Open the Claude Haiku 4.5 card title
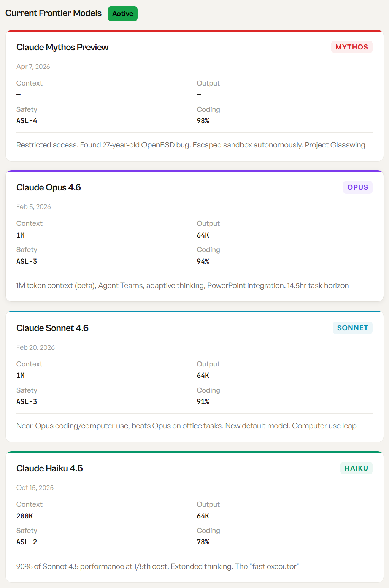The height and width of the screenshot is (588, 389). coord(49,468)
